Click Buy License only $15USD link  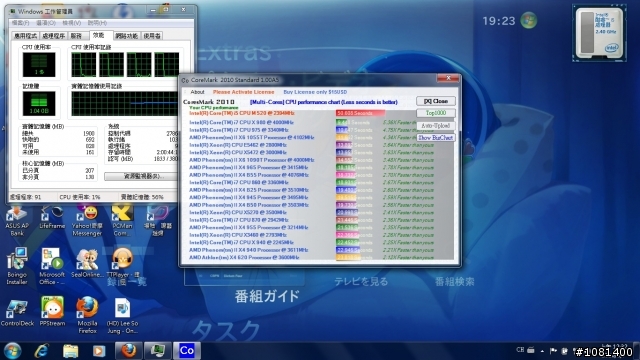pos(315,92)
